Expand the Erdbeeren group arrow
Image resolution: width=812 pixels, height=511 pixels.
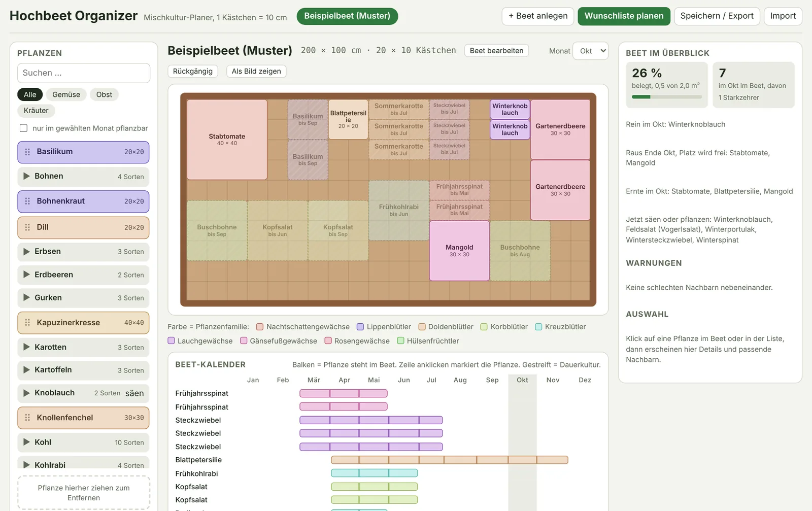click(x=26, y=275)
